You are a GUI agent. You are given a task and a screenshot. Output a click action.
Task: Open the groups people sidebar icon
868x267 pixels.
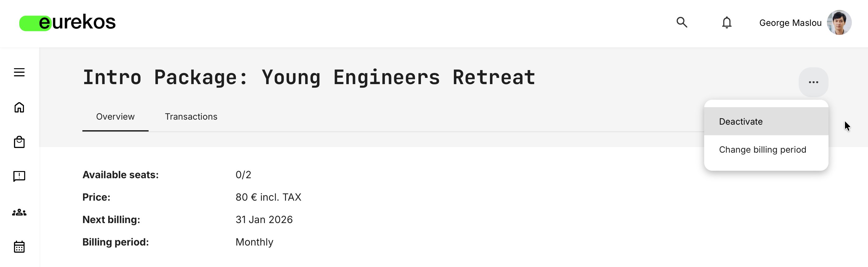coord(19,212)
